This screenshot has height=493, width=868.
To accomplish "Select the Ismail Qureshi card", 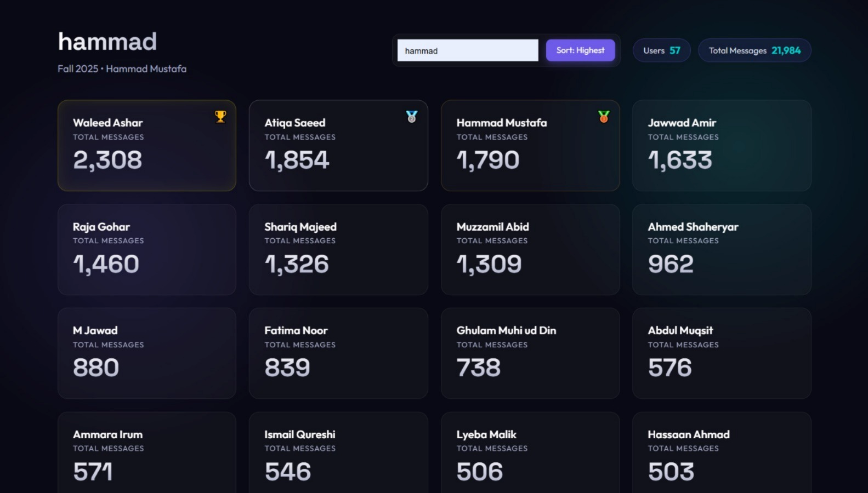I will (x=338, y=454).
